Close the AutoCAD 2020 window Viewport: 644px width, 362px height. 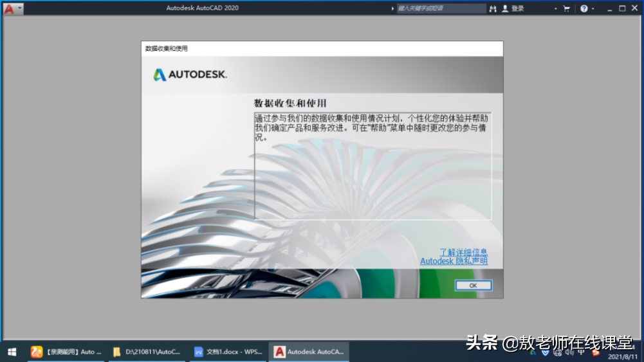tap(635, 8)
